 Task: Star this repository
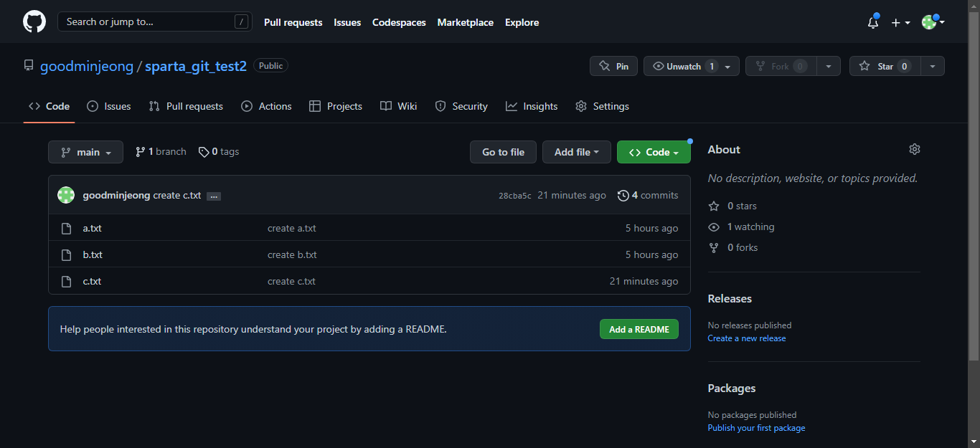885,66
